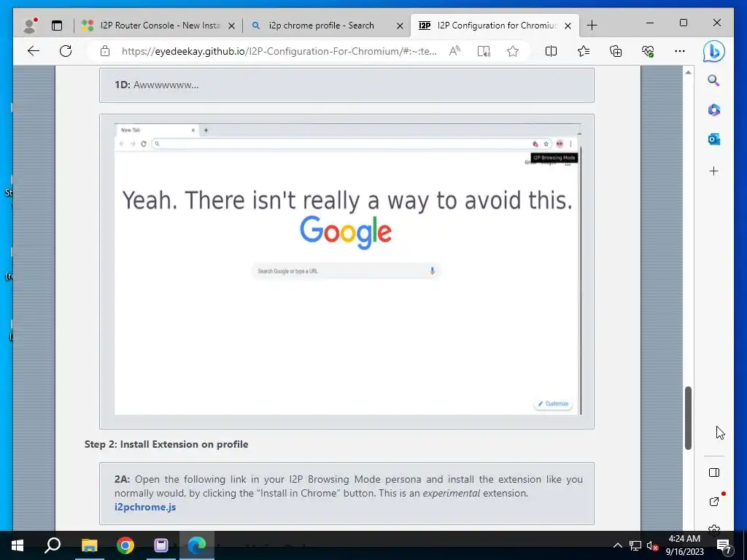The width and height of the screenshot is (747, 560).
Task: Add this page to favorites star
Action: [x=513, y=51]
